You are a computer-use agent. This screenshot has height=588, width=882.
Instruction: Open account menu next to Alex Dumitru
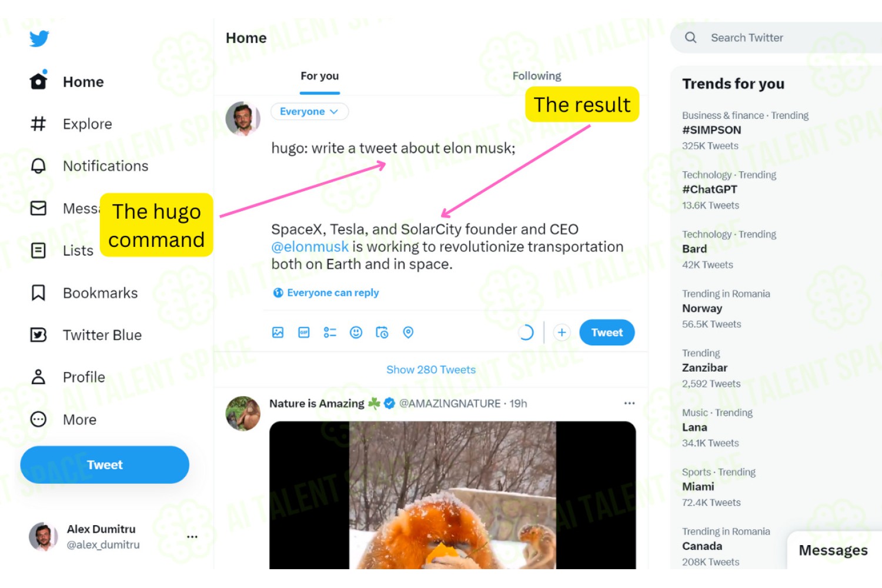click(x=192, y=537)
